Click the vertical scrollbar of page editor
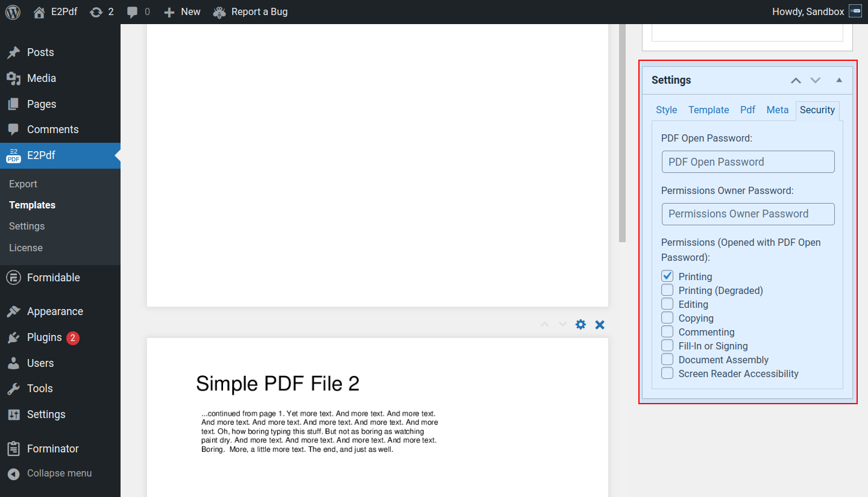The width and height of the screenshot is (868, 497). 622,133
